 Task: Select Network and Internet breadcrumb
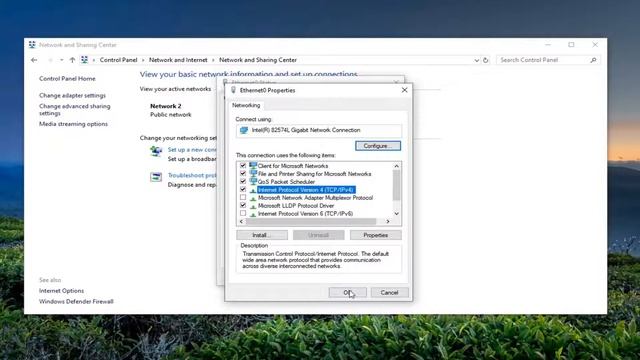coord(178,60)
